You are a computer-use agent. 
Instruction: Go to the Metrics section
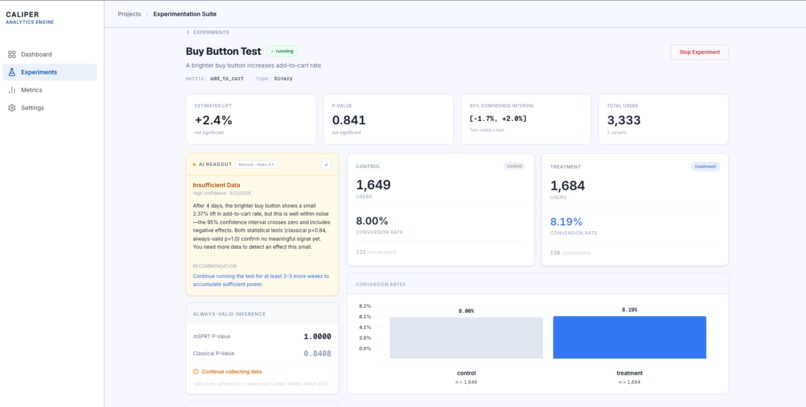click(x=50, y=90)
